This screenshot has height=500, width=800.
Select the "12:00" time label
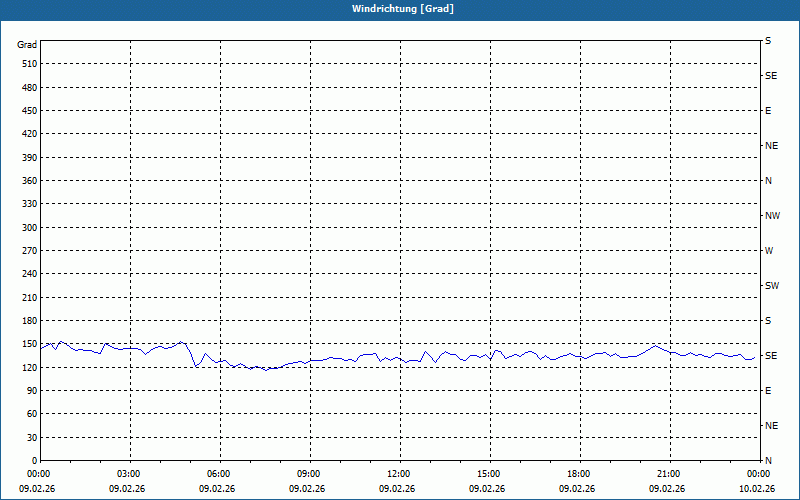click(400, 474)
